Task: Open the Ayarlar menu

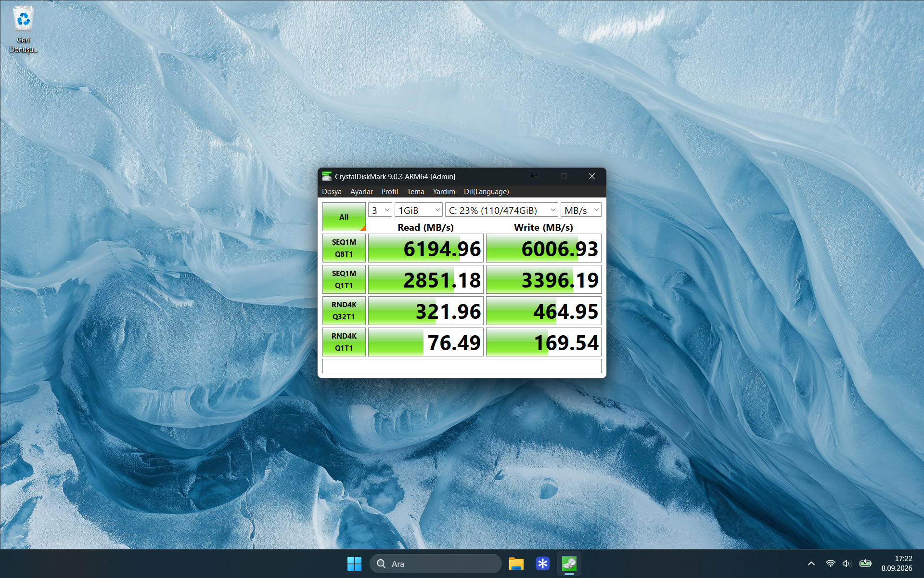Action: (361, 192)
